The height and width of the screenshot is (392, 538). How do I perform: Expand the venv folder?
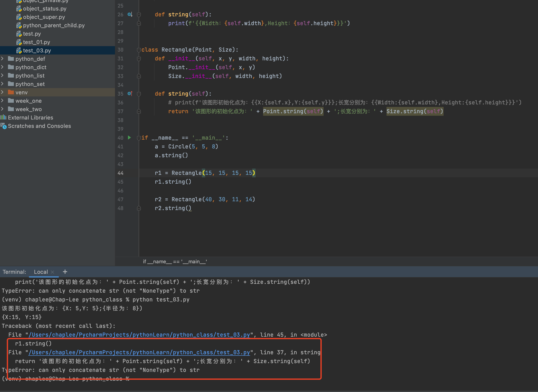(x=2, y=92)
